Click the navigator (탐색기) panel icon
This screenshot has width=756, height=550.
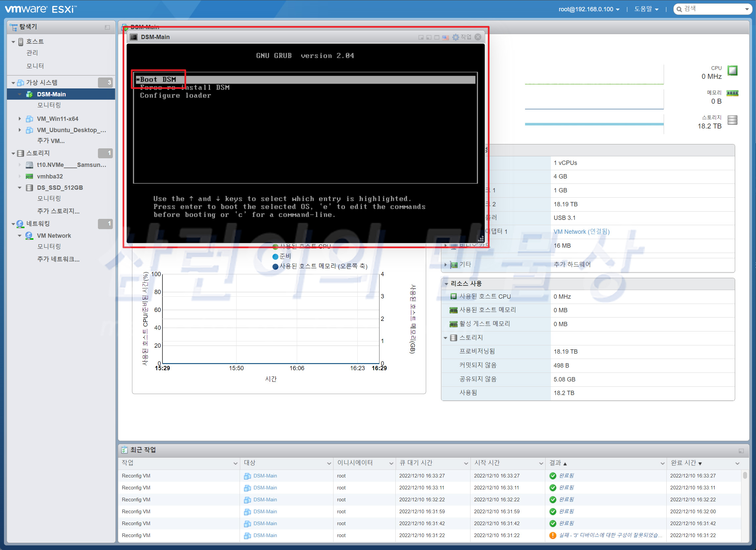pyautogui.click(x=14, y=27)
